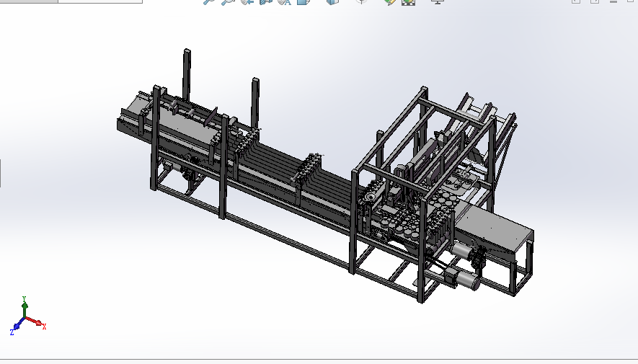The width and height of the screenshot is (638, 364).
Task: Click the Dynamic Annotation Views icon
Action: point(285,1)
